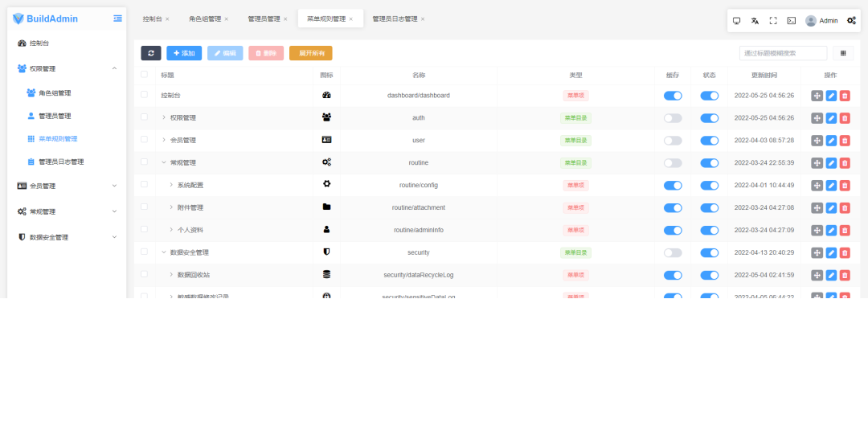868x426 pixels.
Task: Expand the 会员管理 table row
Action: (x=164, y=140)
